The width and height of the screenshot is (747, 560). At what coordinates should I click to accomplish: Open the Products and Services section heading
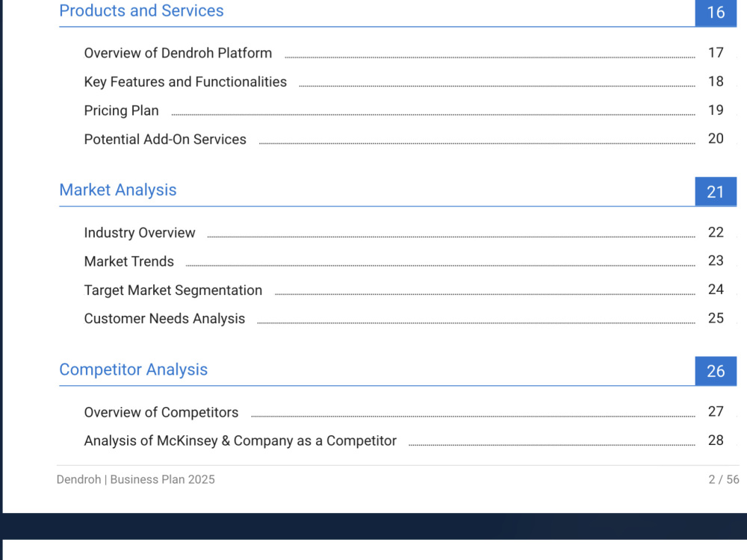141,10
